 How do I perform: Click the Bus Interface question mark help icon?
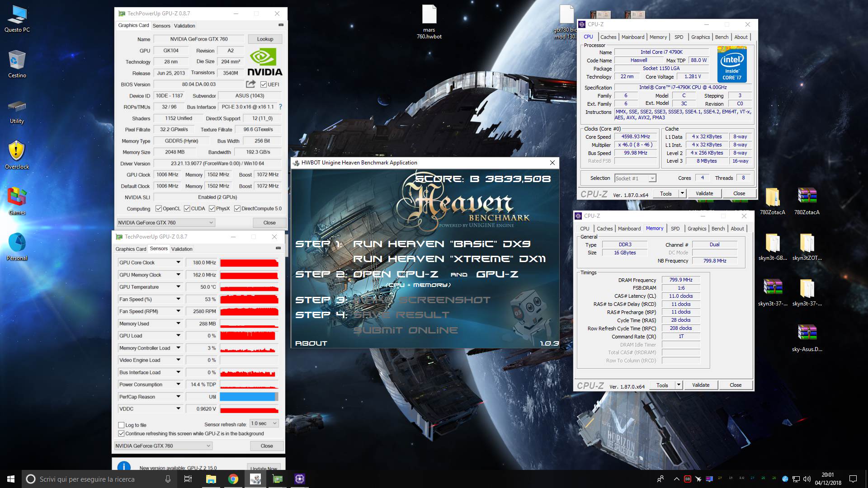280,107
